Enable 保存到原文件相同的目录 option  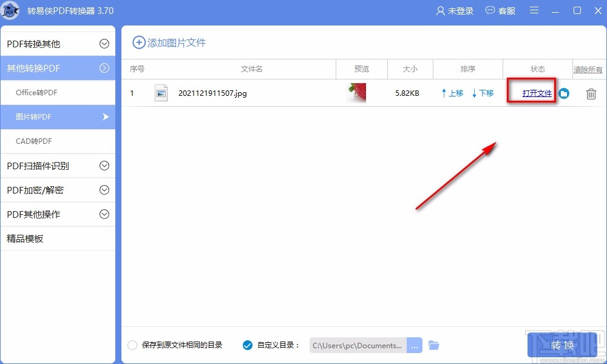click(132, 345)
